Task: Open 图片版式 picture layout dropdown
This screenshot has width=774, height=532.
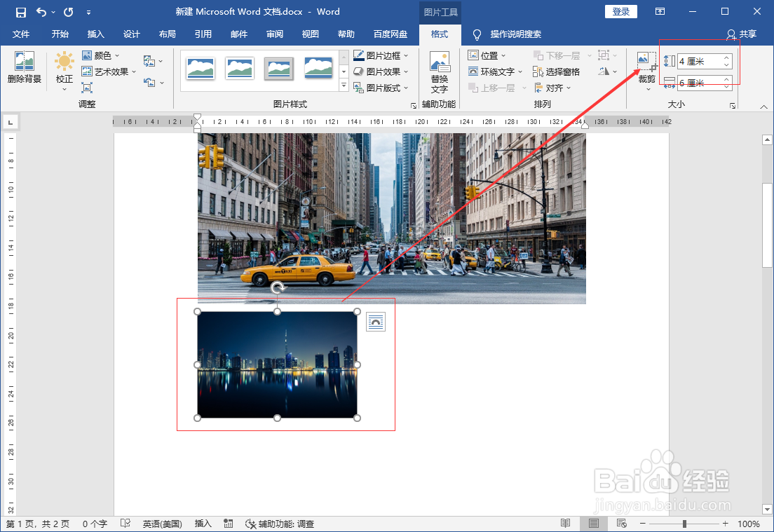Action: [381, 88]
